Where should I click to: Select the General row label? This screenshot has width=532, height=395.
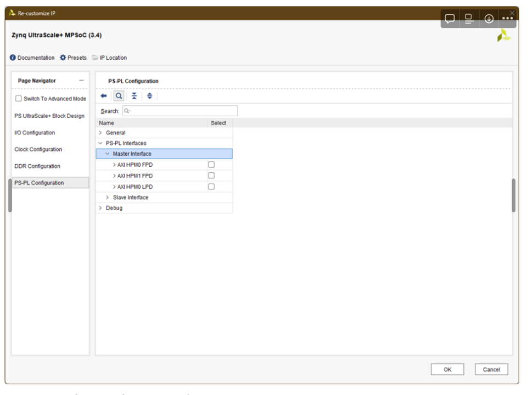116,133
